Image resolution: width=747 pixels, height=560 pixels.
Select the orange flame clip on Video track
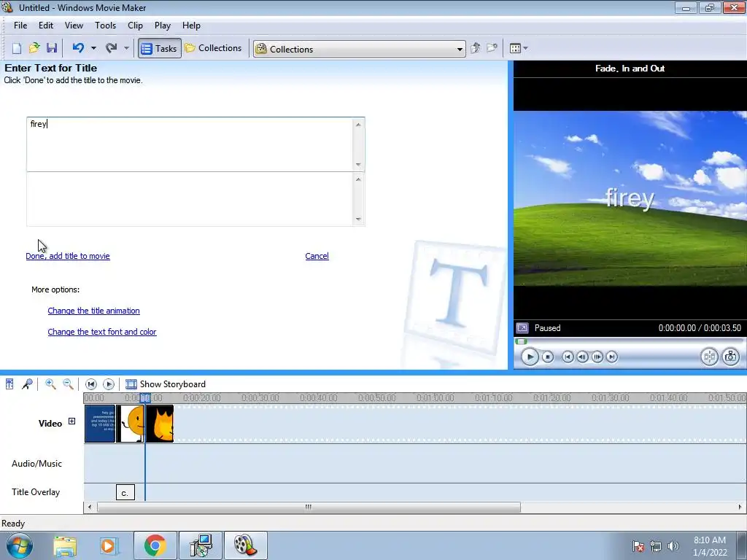[x=160, y=424]
